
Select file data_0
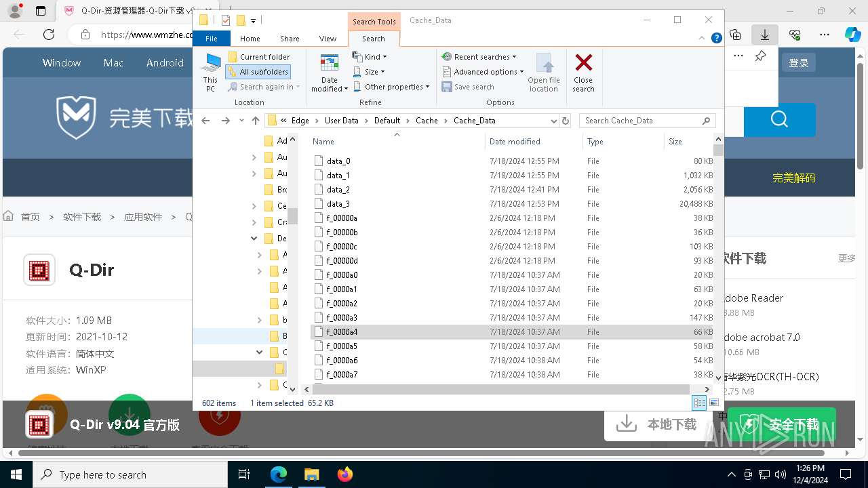click(x=512, y=161)
